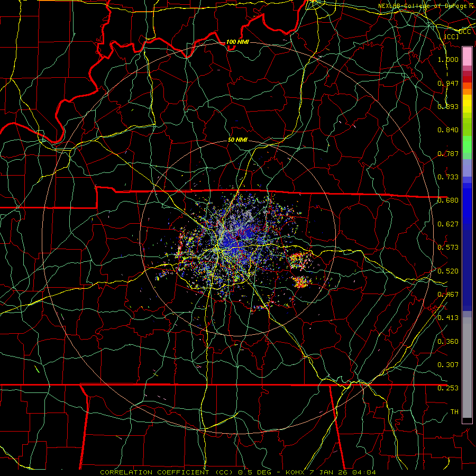Click the [CC] legend heading

pos(451,36)
